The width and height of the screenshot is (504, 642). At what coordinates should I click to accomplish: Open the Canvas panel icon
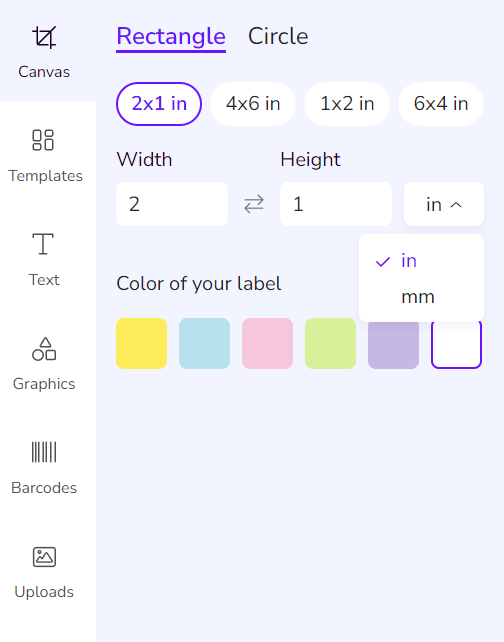[44, 37]
